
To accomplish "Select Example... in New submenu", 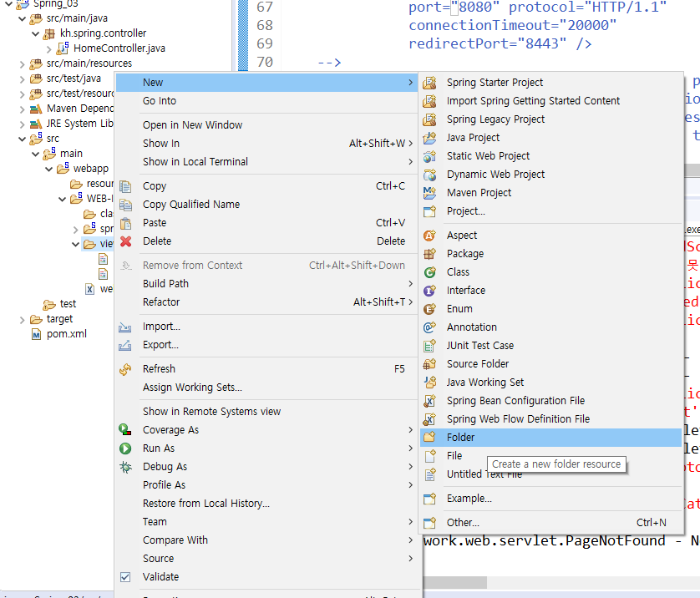I will 550,499.
